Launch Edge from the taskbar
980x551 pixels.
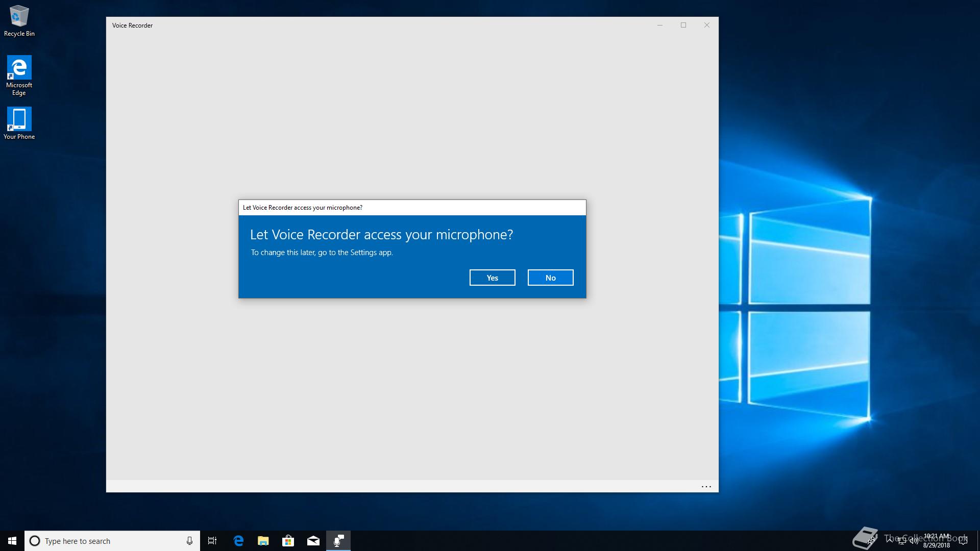point(238,541)
